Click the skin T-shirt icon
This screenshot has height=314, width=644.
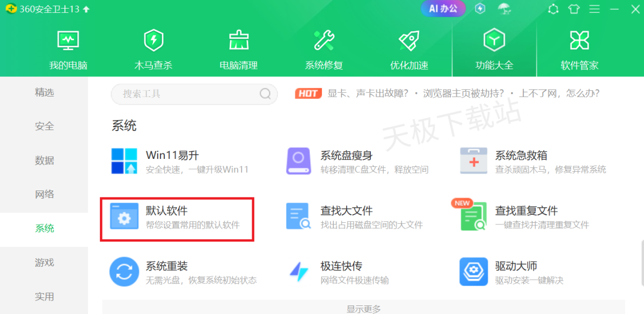pos(574,9)
